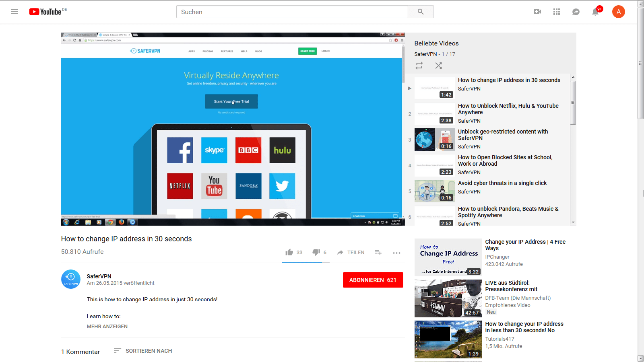
Task: Open Tutorials417 IP address video thumbnail
Action: click(448, 339)
